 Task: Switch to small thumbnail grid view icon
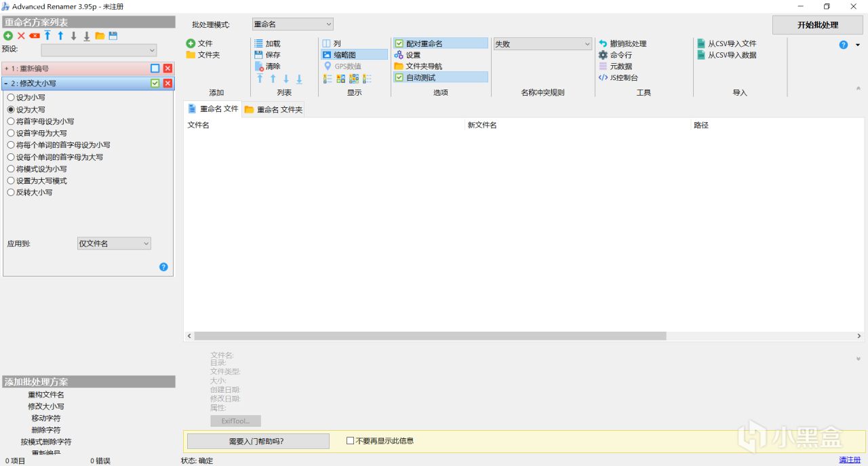(x=354, y=79)
